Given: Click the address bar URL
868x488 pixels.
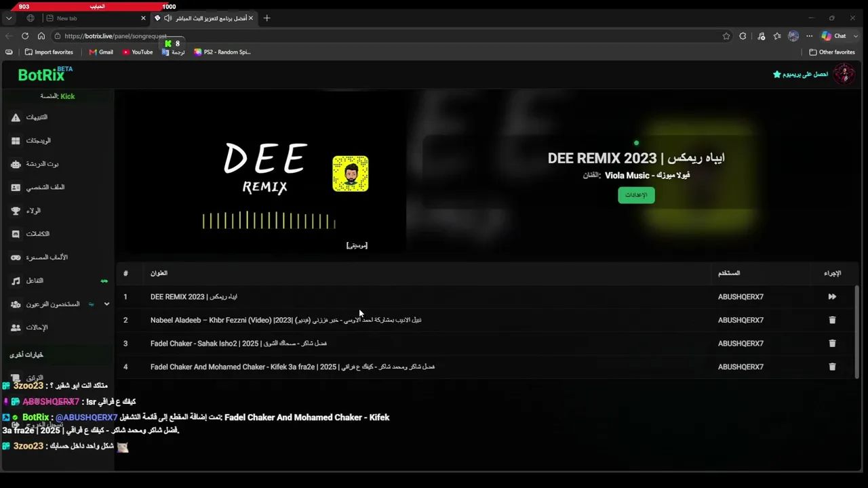Looking at the screenshot, I should click(115, 36).
